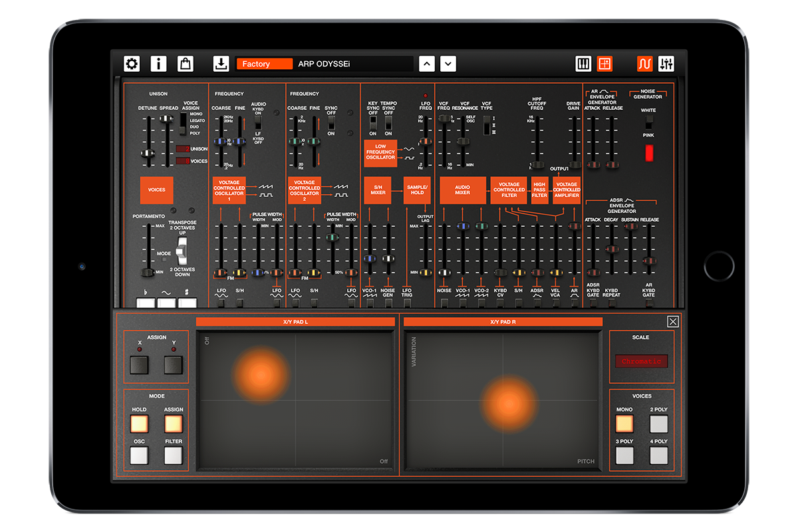
Task: Click the ADSR Decay slider knob
Action: pyautogui.click(x=611, y=249)
